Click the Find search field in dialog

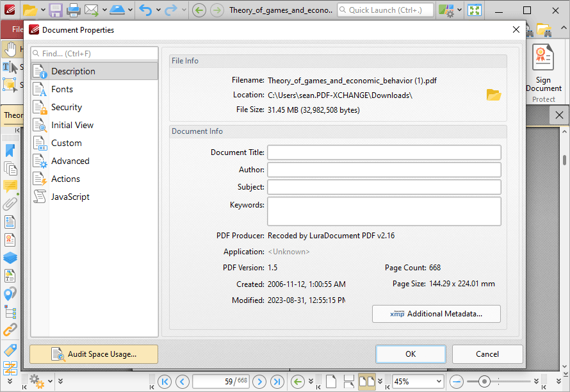[95, 53]
